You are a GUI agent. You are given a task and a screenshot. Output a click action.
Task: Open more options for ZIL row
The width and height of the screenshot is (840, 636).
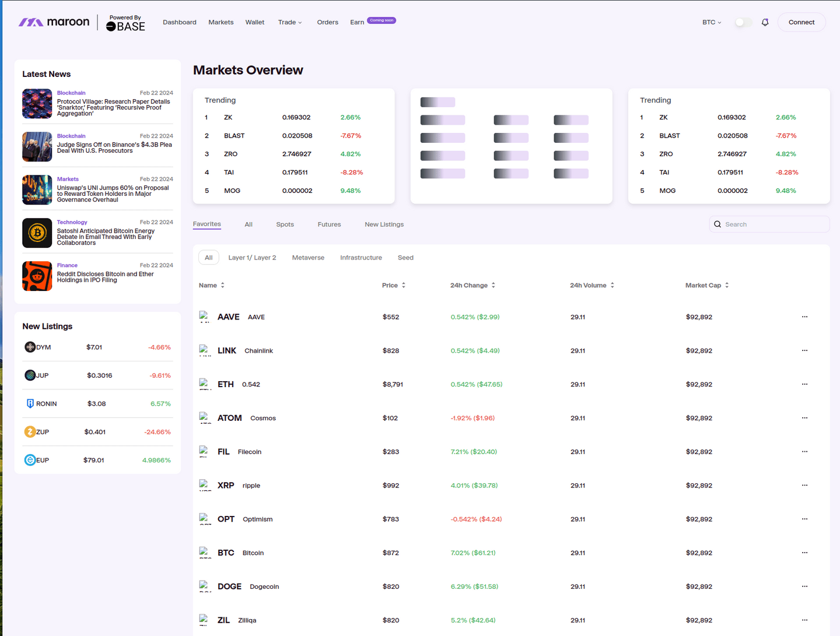pos(804,620)
